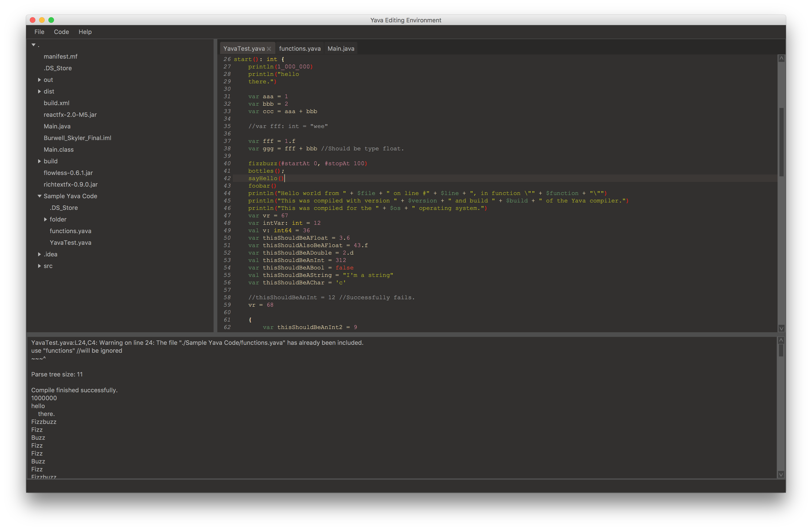
Task: Click the fizzbuzz call on line 40
Action: (307, 164)
